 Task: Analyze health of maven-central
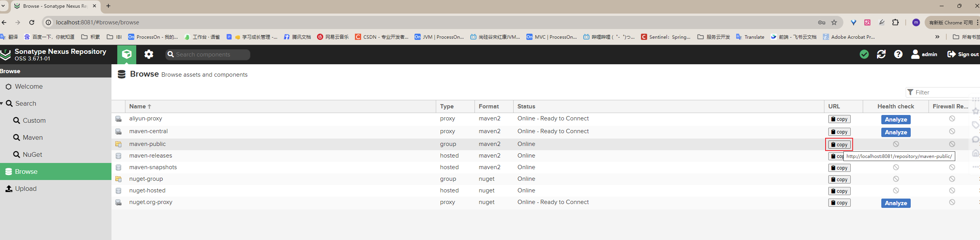pyautogui.click(x=896, y=132)
